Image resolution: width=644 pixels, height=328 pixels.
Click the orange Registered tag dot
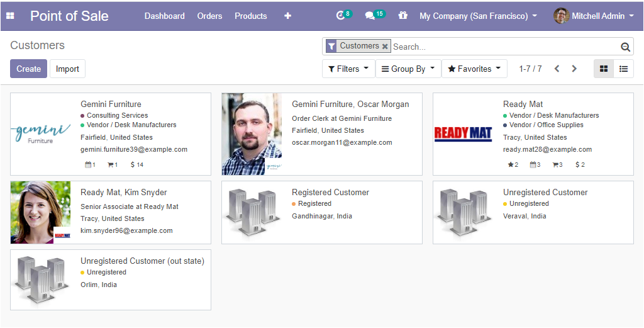[x=294, y=204]
